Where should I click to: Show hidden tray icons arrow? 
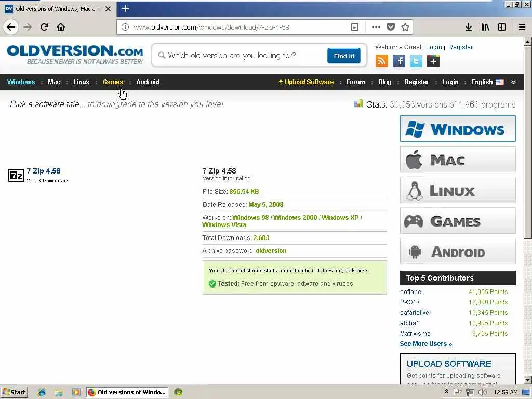point(446,392)
